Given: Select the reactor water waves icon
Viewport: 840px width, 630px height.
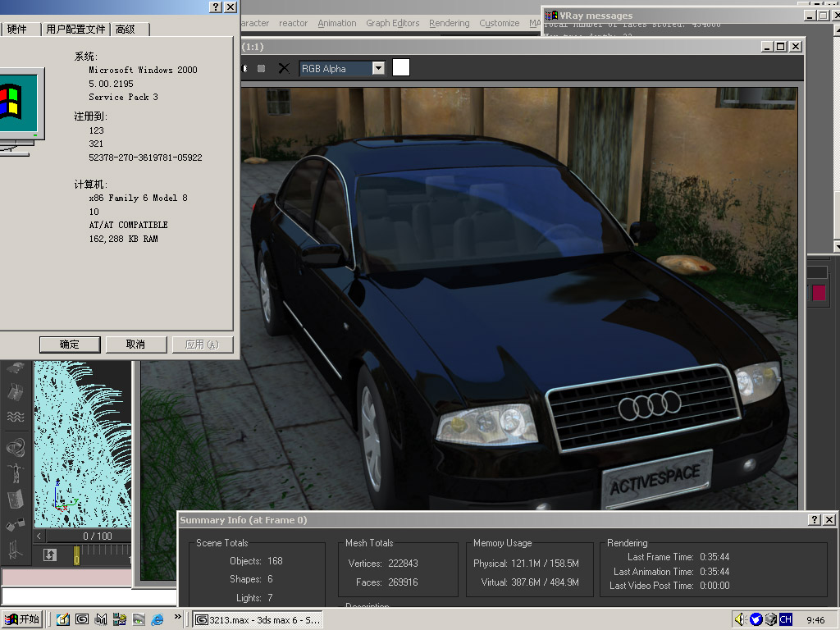Looking at the screenshot, I should click(16, 418).
